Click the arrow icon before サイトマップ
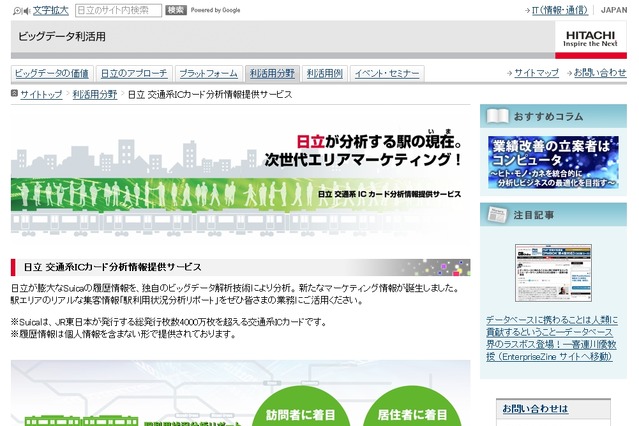Screen dimensions: 639x426 click(x=509, y=73)
